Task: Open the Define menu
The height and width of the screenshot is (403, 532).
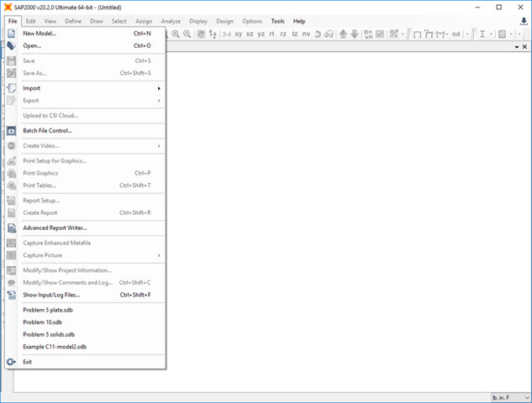Action: (x=73, y=21)
